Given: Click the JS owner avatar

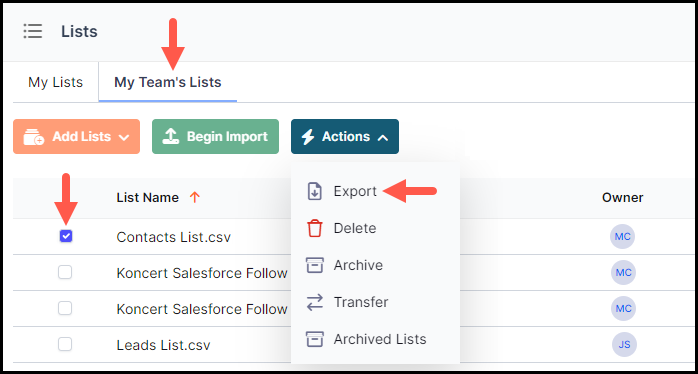Looking at the screenshot, I should click(624, 345).
